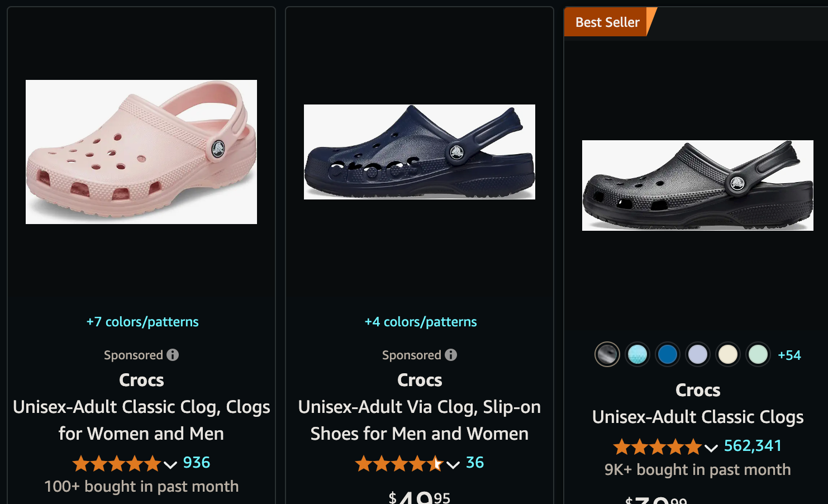Select the mint green color swatch
The height and width of the screenshot is (504, 828).
[x=758, y=354]
